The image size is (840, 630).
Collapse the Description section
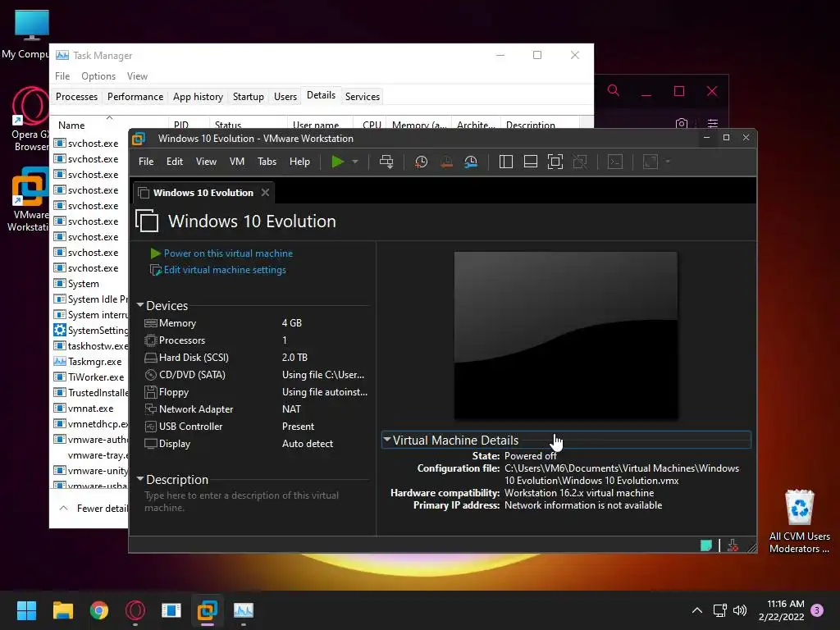pos(140,479)
